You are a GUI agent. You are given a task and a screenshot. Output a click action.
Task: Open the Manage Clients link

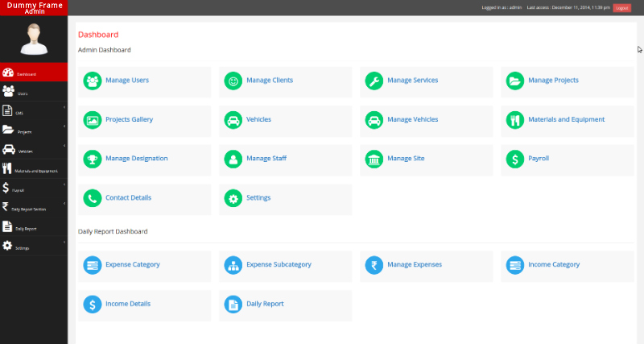[270, 81]
